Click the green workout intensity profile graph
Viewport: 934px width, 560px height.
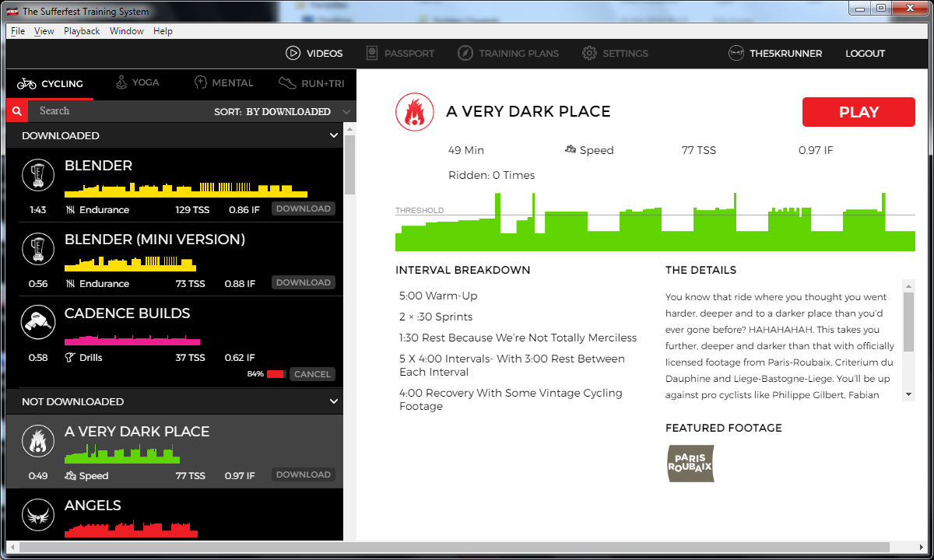tap(655, 222)
